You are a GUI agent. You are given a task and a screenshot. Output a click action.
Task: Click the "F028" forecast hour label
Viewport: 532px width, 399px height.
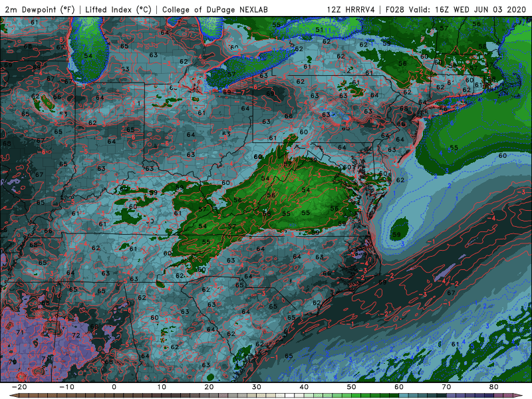pyautogui.click(x=395, y=9)
